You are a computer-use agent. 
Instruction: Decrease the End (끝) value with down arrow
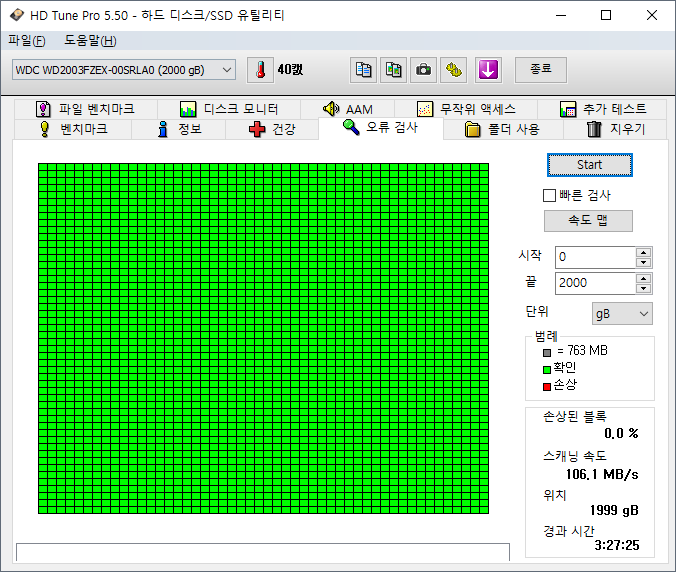click(x=644, y=288)
